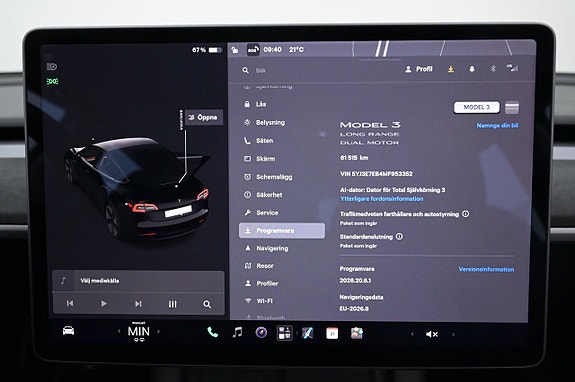575x382 pixels.
Task: Tap the 61 515 km odometer value
Action: tap(354, 158)
